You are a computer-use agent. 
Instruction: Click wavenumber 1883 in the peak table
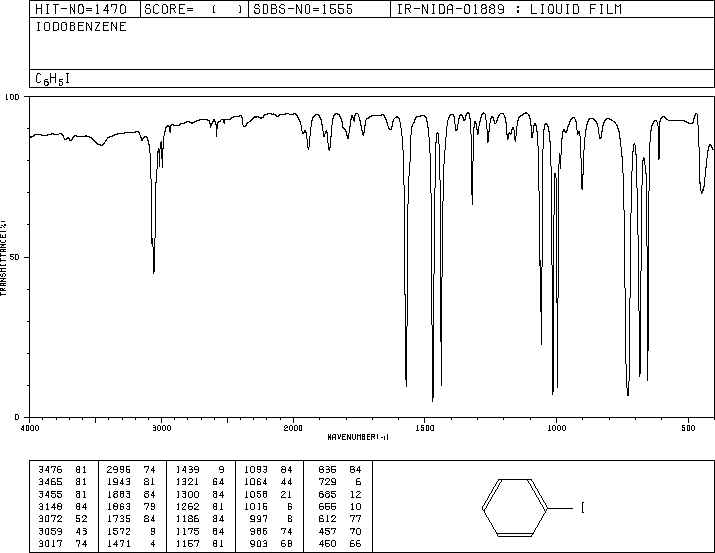[119, 494]
